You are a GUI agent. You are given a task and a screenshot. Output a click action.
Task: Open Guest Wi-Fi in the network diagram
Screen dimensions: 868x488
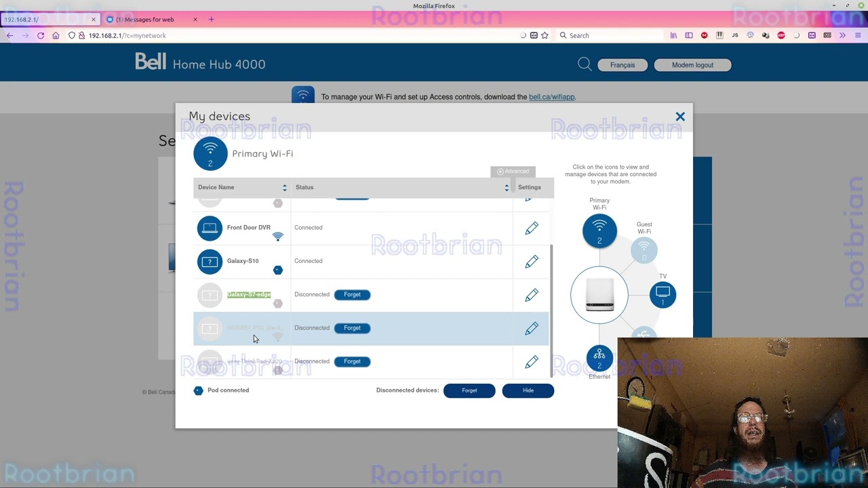[x=644, y=249]
